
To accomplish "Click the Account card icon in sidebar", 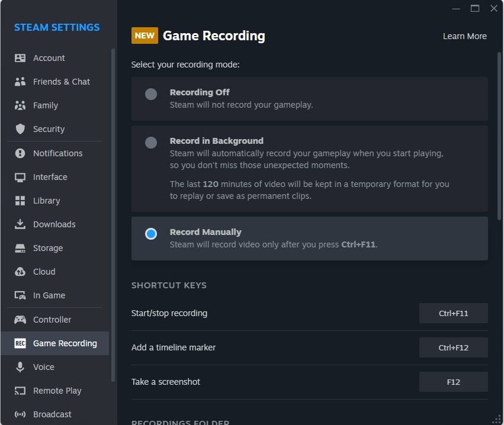I will pyautogui.click(x=20, y=58).
